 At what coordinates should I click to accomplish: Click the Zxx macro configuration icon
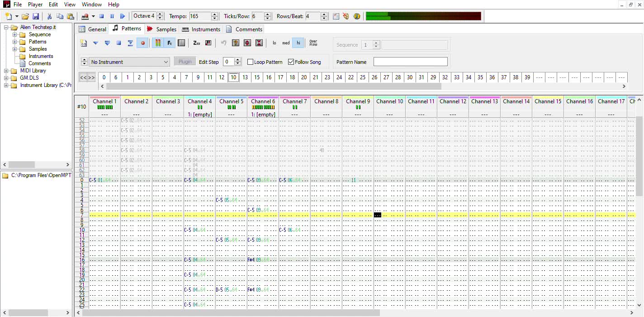tap(196, 43)
